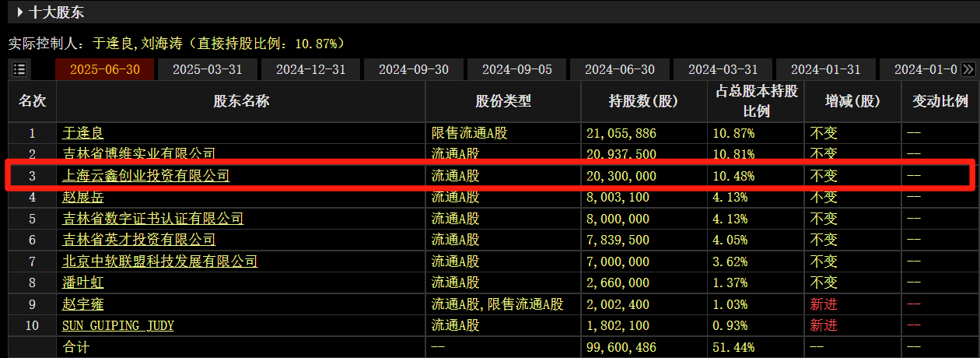The image size is (980, 358).
Task: Open 吉林省数字证书认证有限公司 link
Action: click(152, 219)
